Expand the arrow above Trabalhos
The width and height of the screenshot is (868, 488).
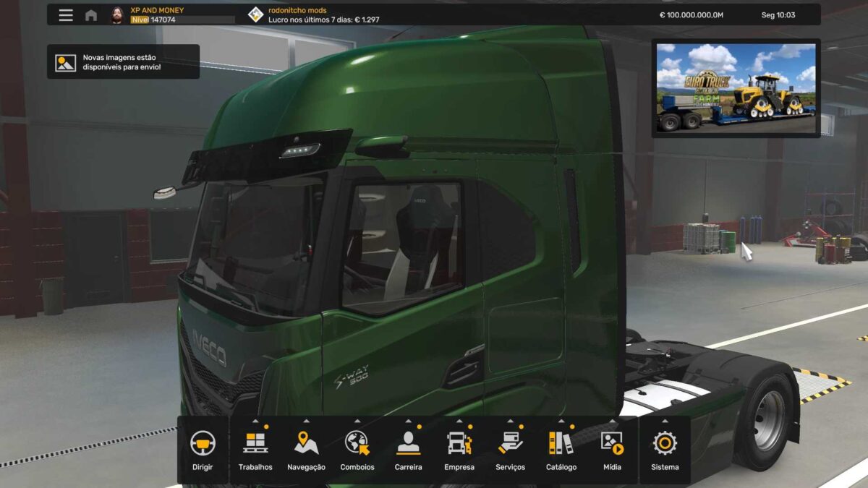255,421
